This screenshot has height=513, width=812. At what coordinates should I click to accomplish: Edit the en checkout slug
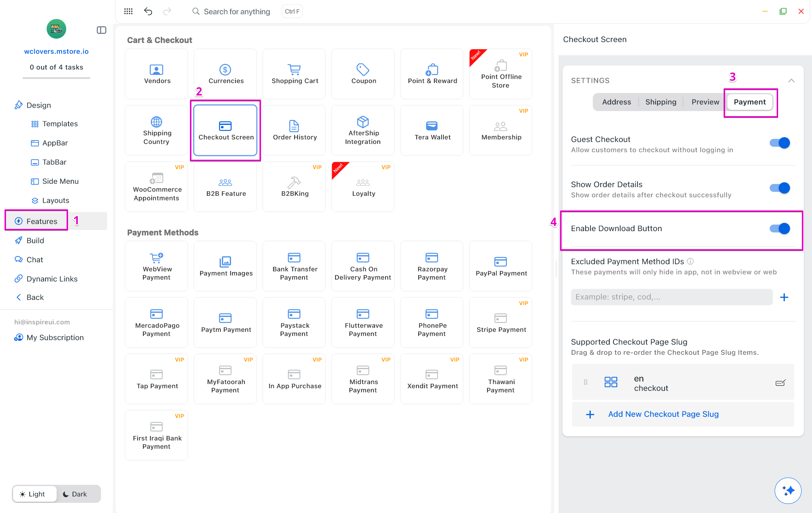coord(780,383)
